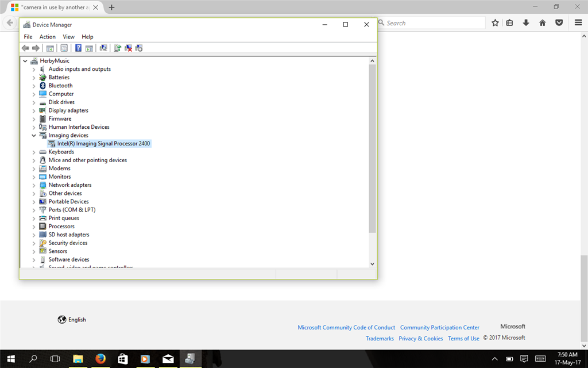The width and height of the screenshot is (588, 368).
Task: Click the Disable device toolbar icon
Action: pyautogui.click(x=139, y=48)
